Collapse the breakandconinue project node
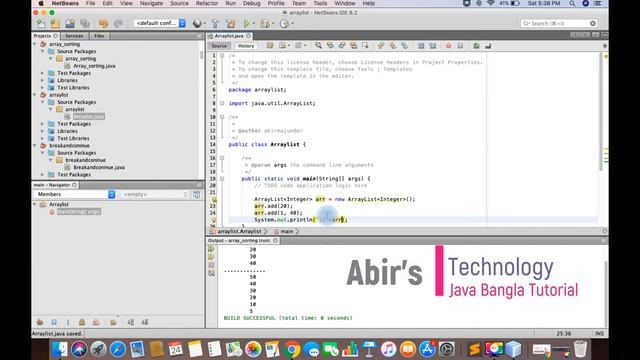This screenshot has height=360, width=640. pyautogui.click(x=35, y=145)
